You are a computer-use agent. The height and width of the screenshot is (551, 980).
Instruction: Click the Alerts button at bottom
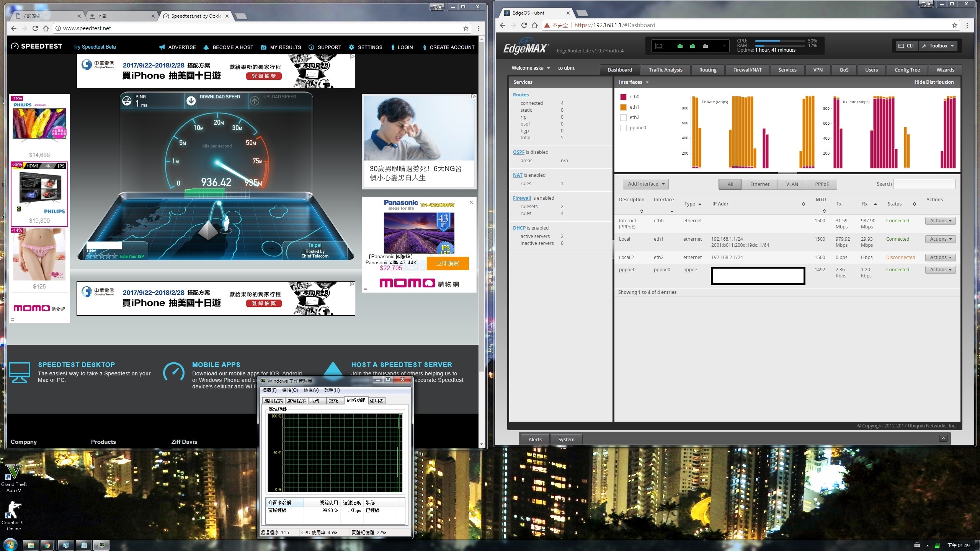click(x=535, y=439)
